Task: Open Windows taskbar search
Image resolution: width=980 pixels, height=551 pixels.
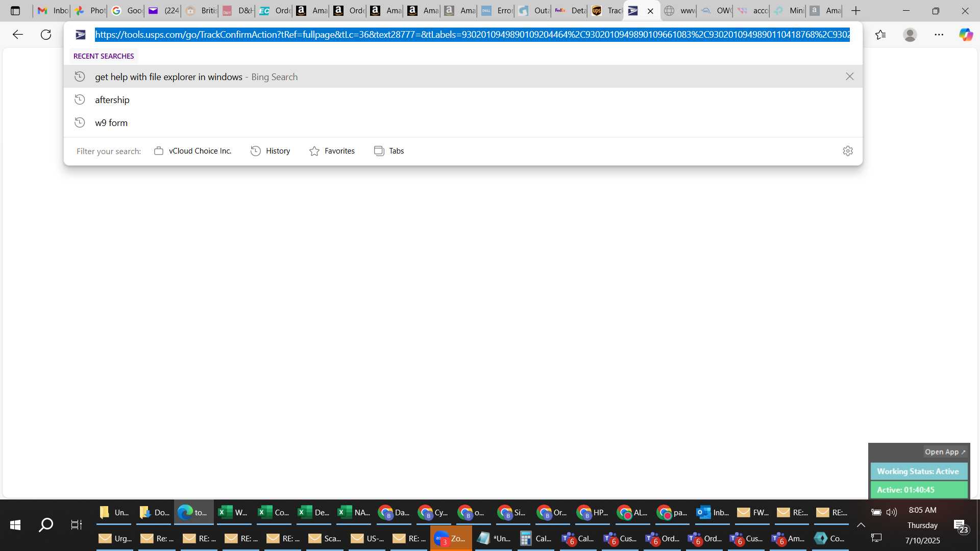Action: [46, 525]
